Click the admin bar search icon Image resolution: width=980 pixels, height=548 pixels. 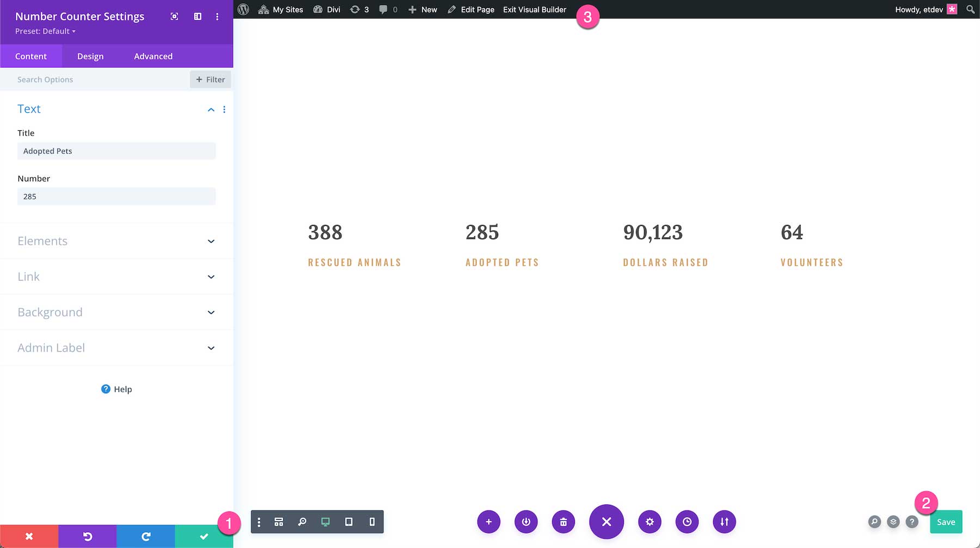pyautogui.click(x=970, y=9)
